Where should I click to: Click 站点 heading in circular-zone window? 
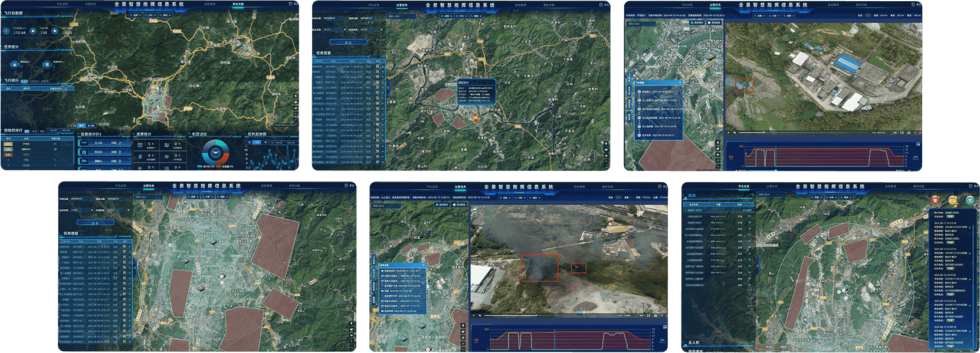click(692, 195)
